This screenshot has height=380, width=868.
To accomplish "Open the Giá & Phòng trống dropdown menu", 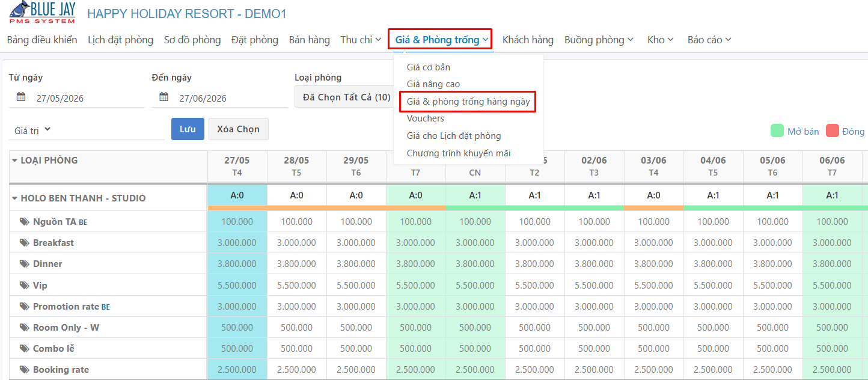I will click(441, 40).
